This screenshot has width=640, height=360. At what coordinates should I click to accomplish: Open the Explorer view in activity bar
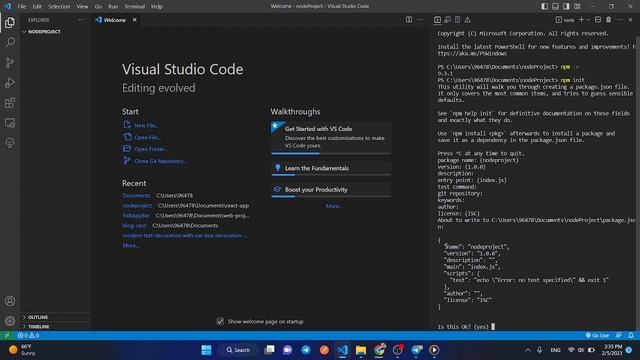(x=10, y=22)
